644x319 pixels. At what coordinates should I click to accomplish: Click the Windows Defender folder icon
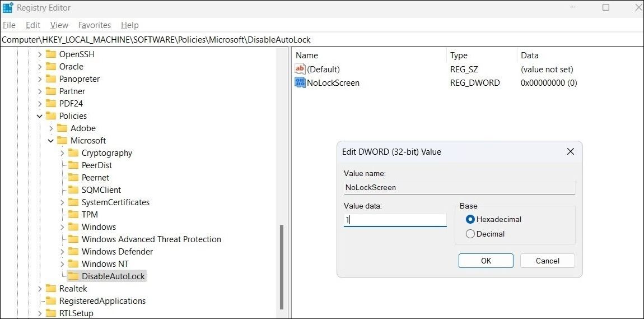pyautogui.click(x=73, y=251)
